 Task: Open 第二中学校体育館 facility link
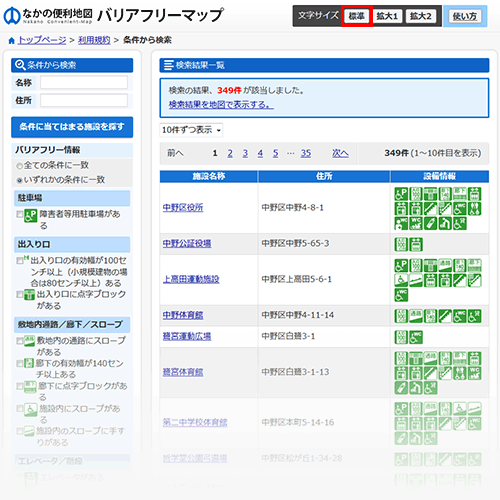[x=195, y=422]
